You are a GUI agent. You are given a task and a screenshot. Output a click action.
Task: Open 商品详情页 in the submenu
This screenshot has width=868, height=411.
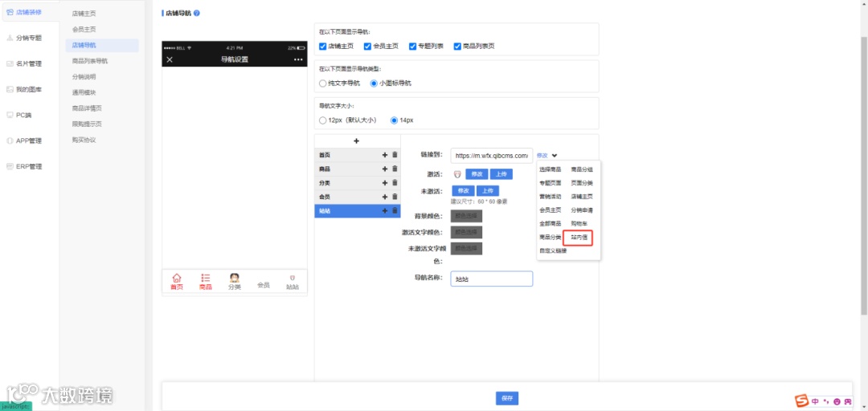point(87,108)
